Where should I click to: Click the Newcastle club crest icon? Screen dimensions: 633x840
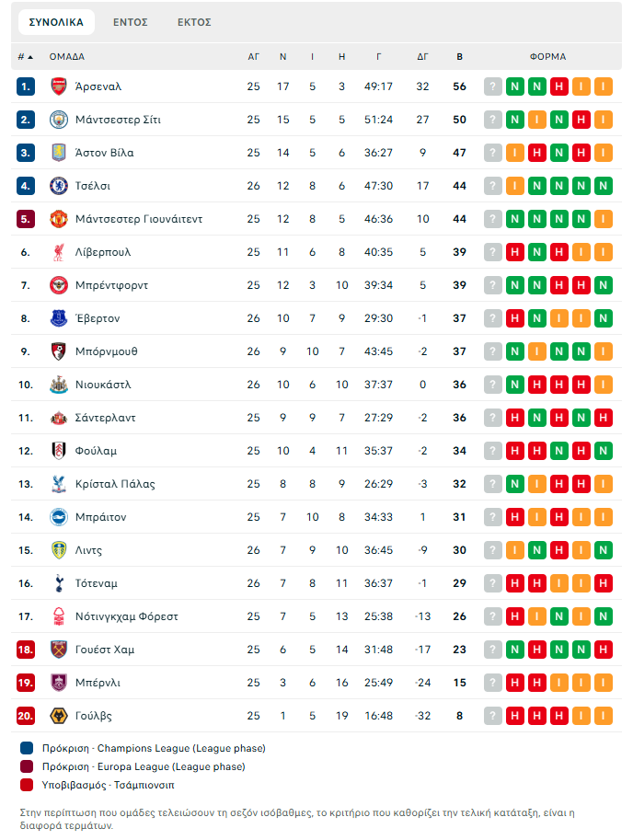pos(59,385)
